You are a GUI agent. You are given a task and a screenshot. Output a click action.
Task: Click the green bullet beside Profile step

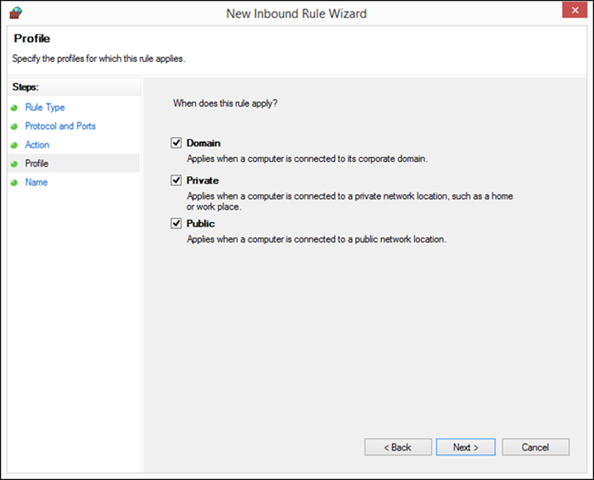pos(14,164)
